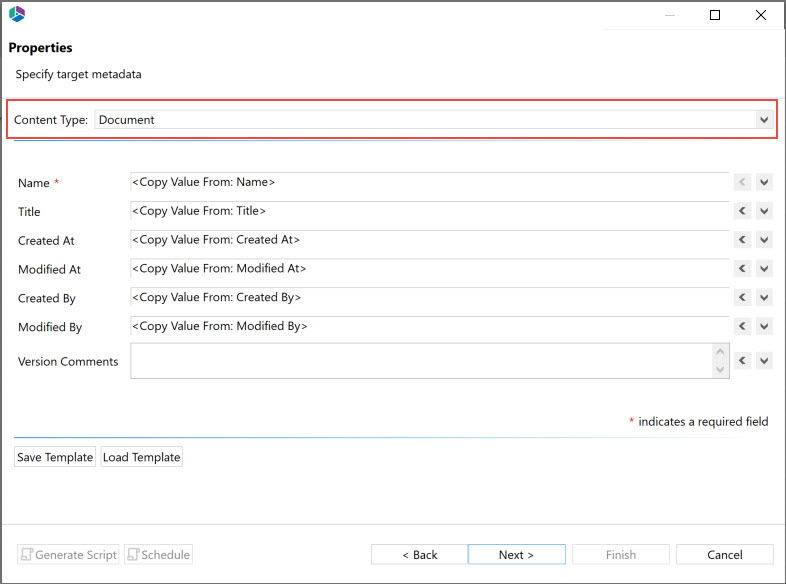
Task: Open dropdown arrow for Version Comments field
Action: pos(764,361)
